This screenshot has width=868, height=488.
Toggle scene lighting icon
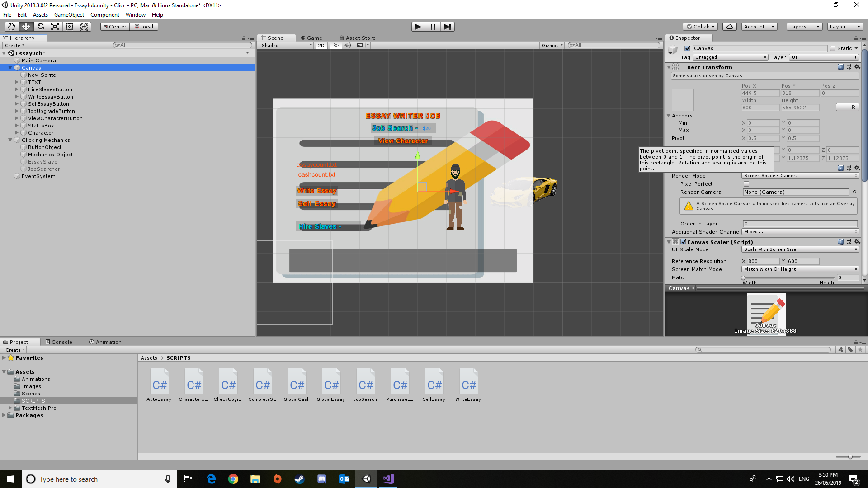(336, 45)
